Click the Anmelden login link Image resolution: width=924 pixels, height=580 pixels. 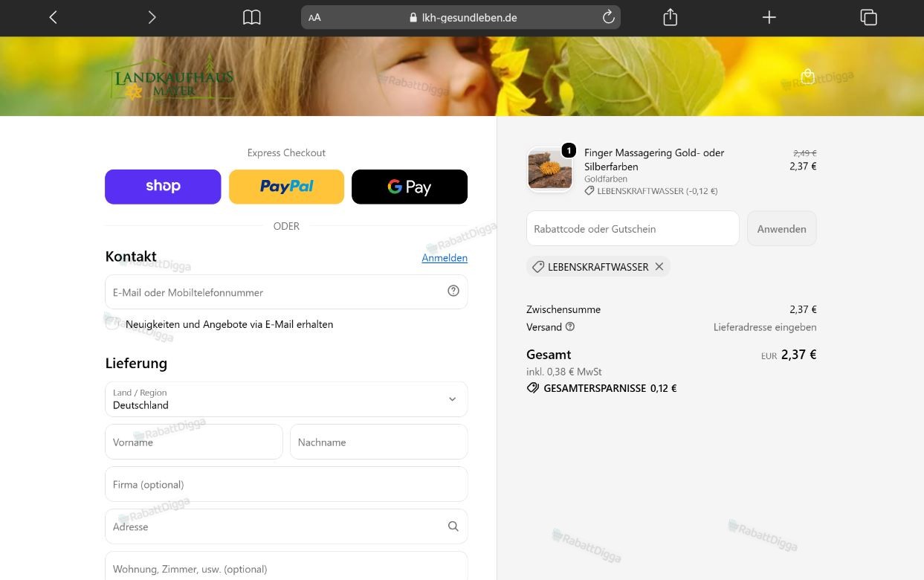coord(445,258)
